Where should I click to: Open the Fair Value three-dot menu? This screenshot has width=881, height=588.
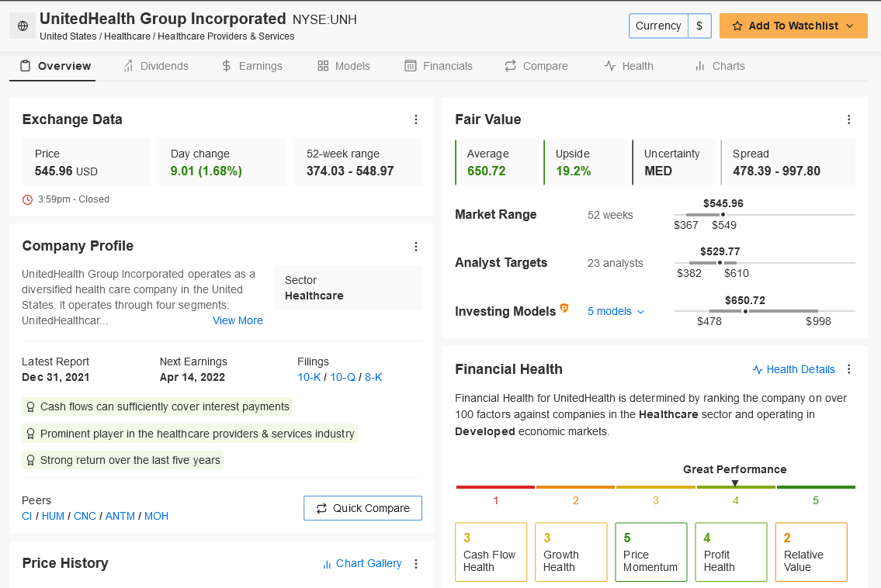pyautogui.click(x=849, y=119)
